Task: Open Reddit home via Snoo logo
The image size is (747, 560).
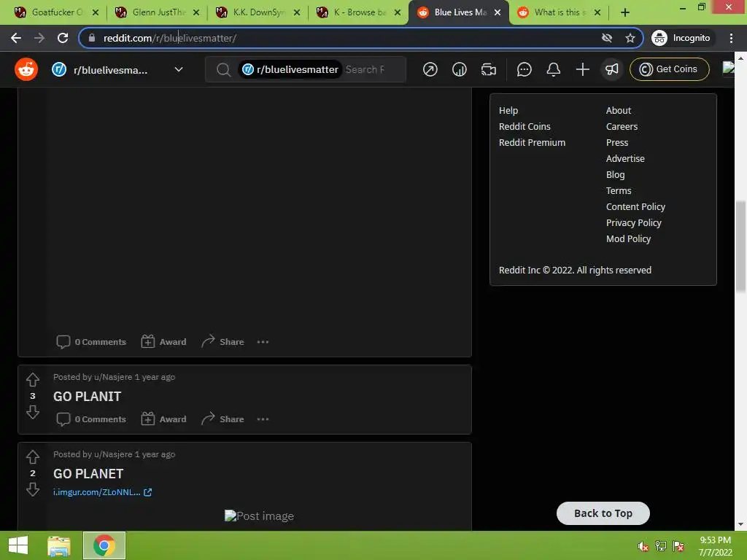Action: click(26, 69)
